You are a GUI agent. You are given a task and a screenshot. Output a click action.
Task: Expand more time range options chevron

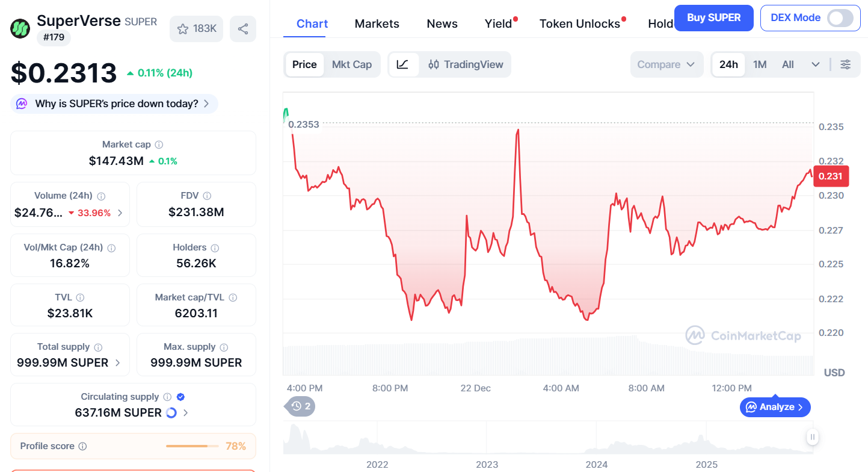[x=815, y=64]
